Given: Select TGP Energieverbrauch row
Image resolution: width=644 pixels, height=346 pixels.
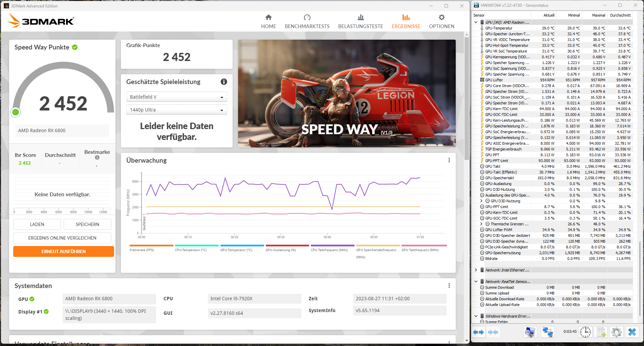Looking at the screenshot, I should [552, 149].
